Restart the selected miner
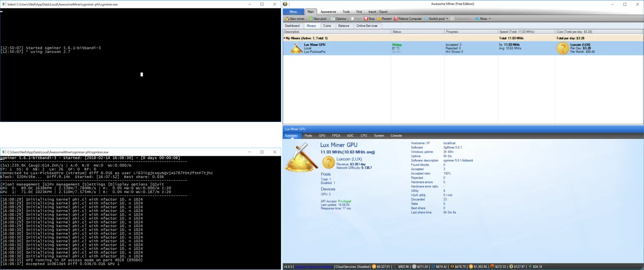The width and height of the screenshot is (644, 270). point(384,19)
